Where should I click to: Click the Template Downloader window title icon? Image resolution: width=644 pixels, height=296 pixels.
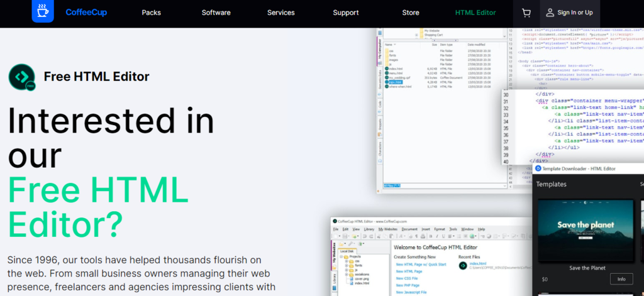[x=538, y=168]
